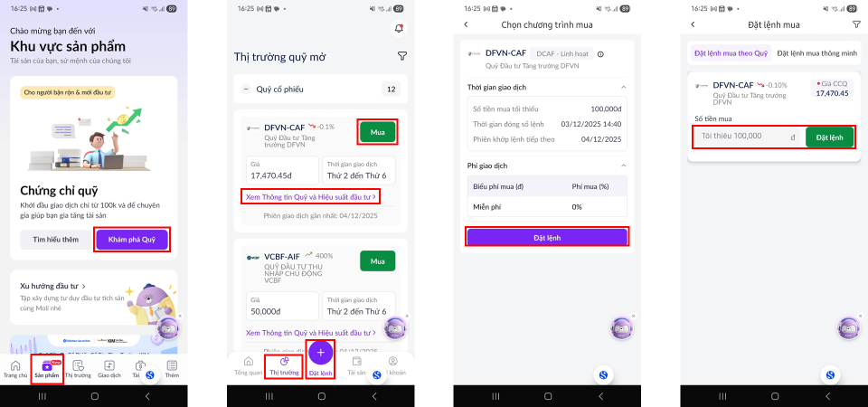Select the Sản phẩm tab

pyautogui.click(x=47, y=369)
